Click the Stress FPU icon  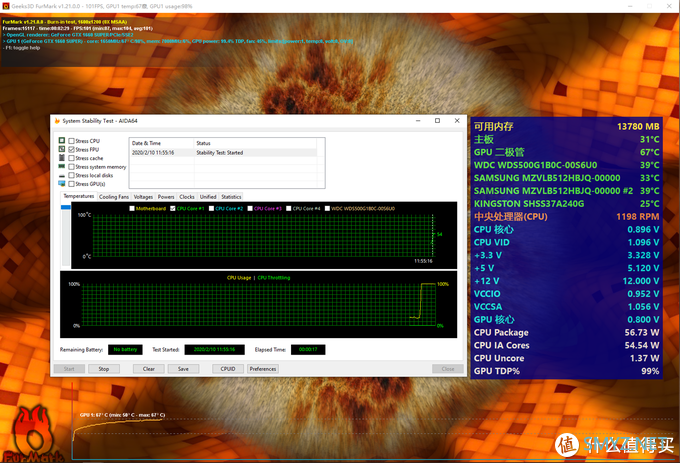coord(62,149)
